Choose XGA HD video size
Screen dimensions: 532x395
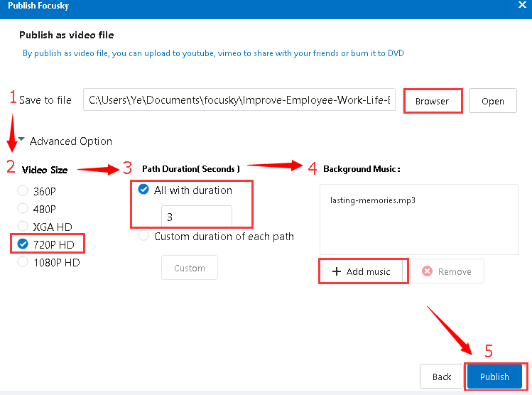pyautogui.click(x=23, y=226)
